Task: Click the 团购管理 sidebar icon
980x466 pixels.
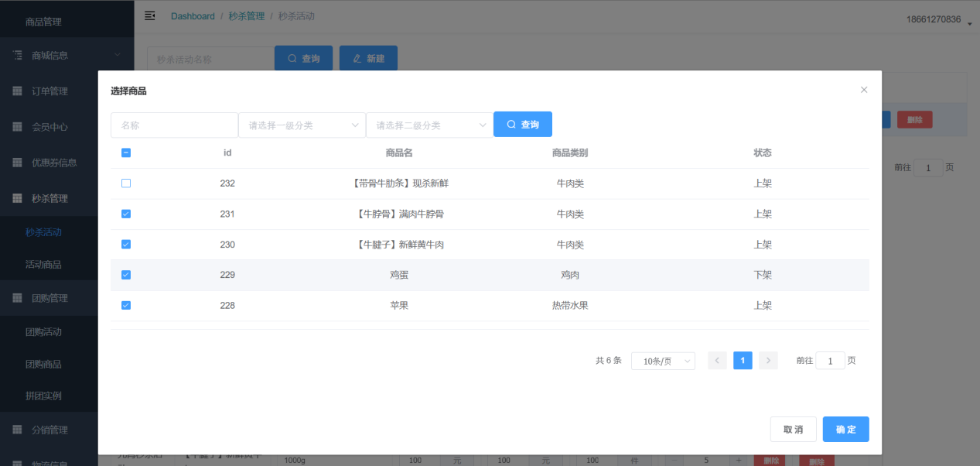Action: (x=17, y=298)
